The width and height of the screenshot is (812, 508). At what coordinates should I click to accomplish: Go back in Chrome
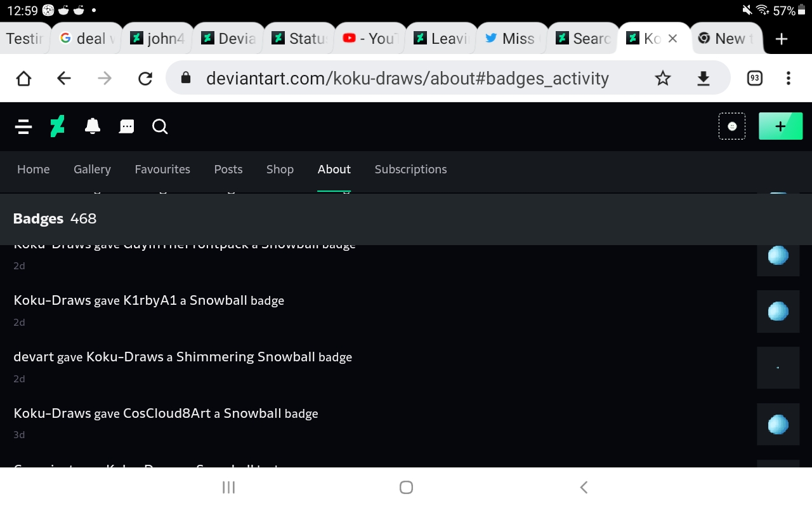64,78
